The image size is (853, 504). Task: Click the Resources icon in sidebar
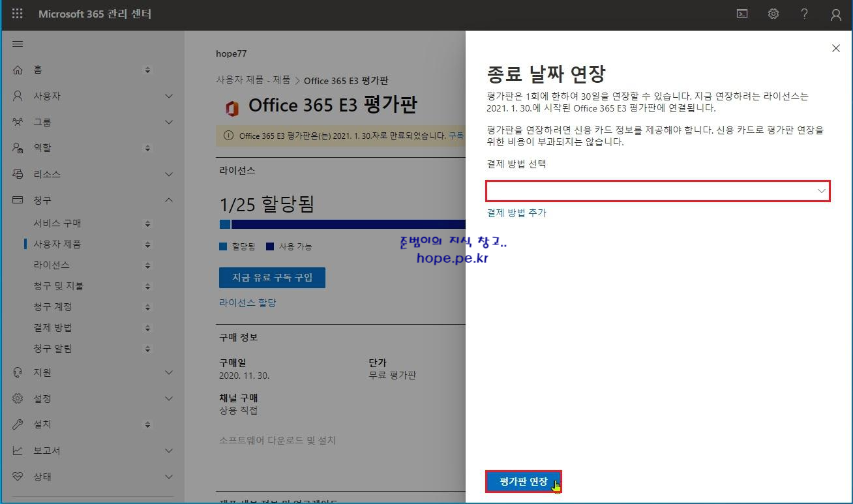18,174
